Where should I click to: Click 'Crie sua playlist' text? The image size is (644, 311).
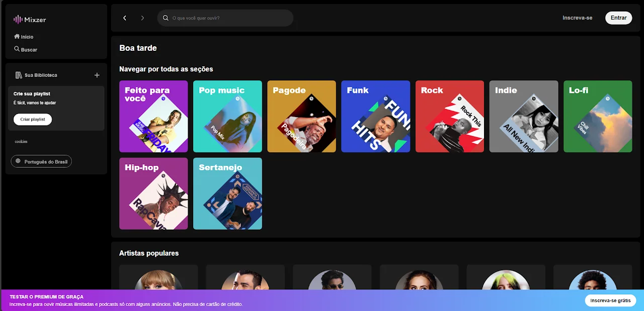click(x=32, y=94)
